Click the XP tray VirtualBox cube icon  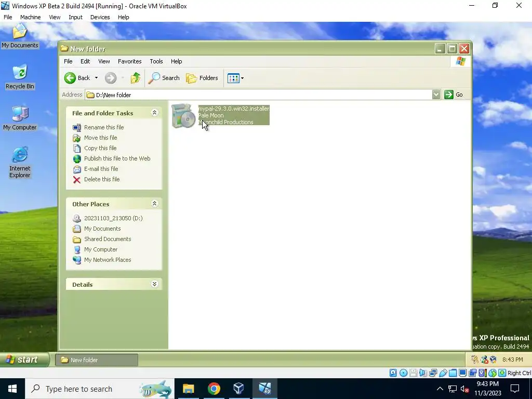coord(494,360)
